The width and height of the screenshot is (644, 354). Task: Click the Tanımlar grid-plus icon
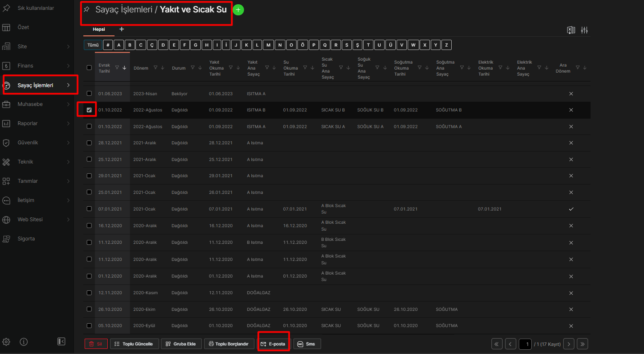[x=6, y=181]
